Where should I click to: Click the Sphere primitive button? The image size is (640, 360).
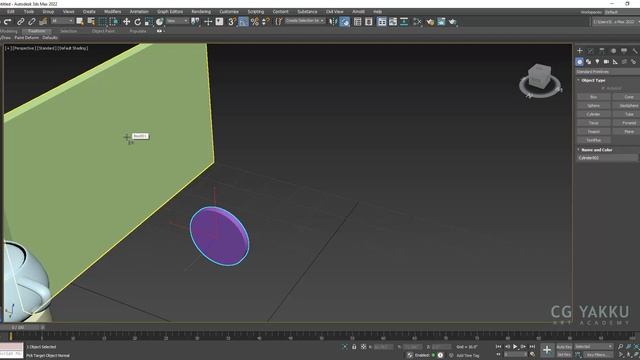(x=593, y=106)
